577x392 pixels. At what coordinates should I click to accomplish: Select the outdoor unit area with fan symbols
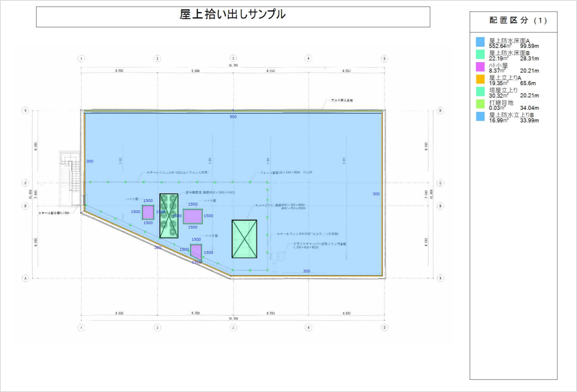(x=169, y=216)
